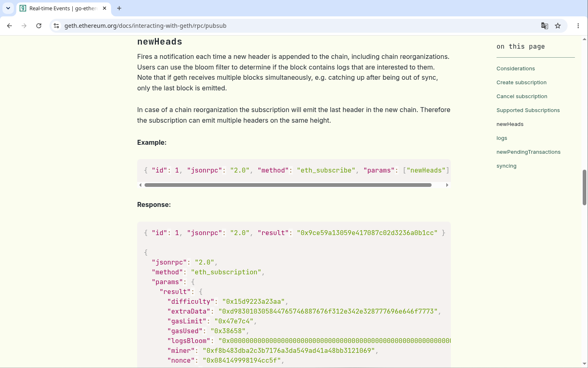The image size is (588, 368).
Task: Click the code block's left scroll arrow
Action: coord(140,185)
